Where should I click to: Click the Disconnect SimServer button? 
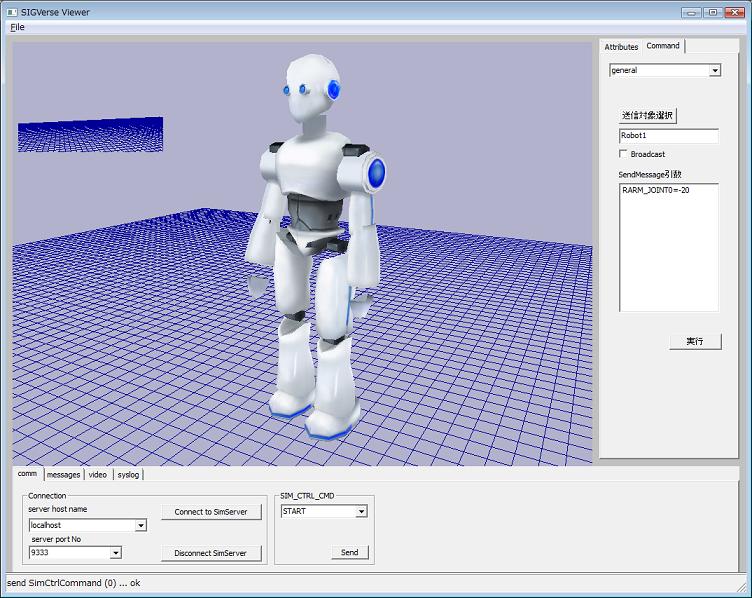point(211,553)
